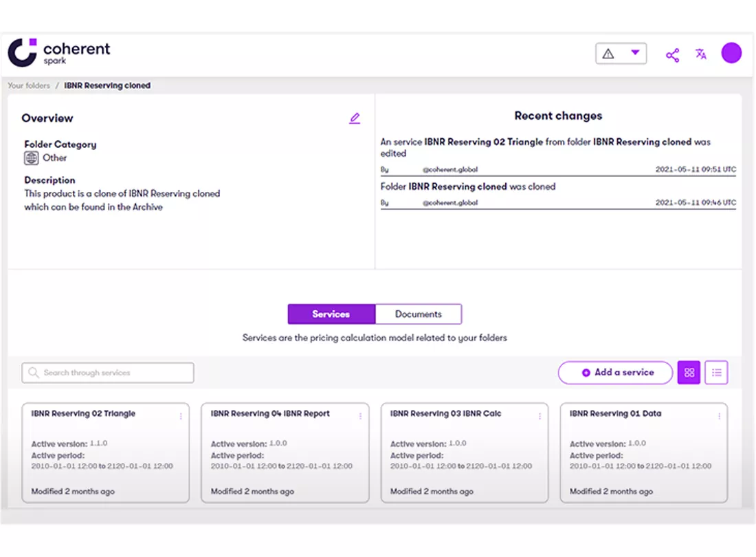Viewport: 756px width, 557px height.
Task: Open the IBNR Reserving 02 Triangle card menu
Action: pos(180,416)
